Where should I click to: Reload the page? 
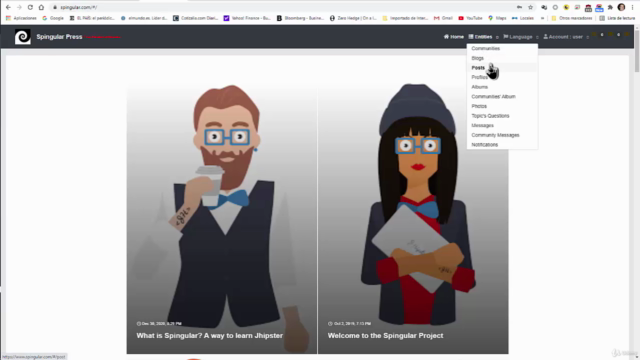pos(30,7)
